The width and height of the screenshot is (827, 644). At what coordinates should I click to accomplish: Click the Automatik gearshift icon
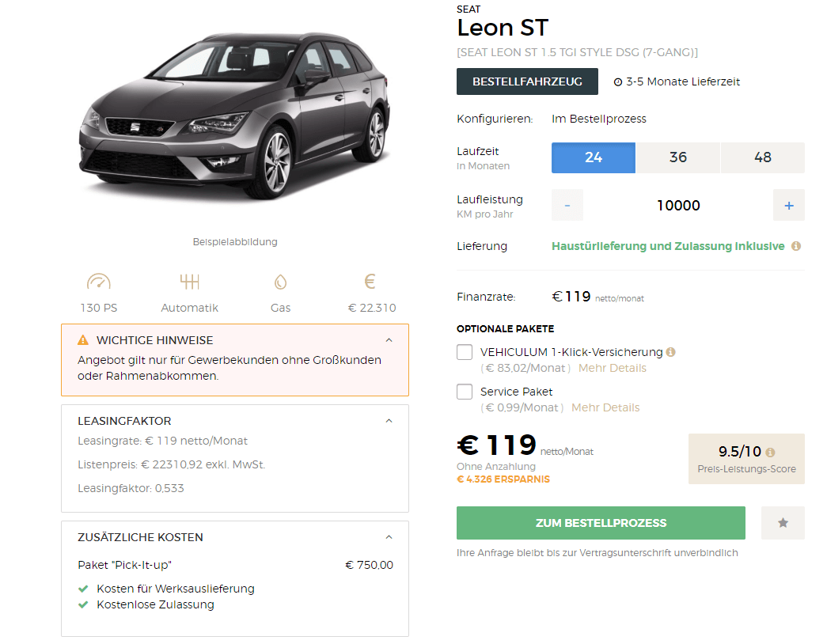coord(189,282)
